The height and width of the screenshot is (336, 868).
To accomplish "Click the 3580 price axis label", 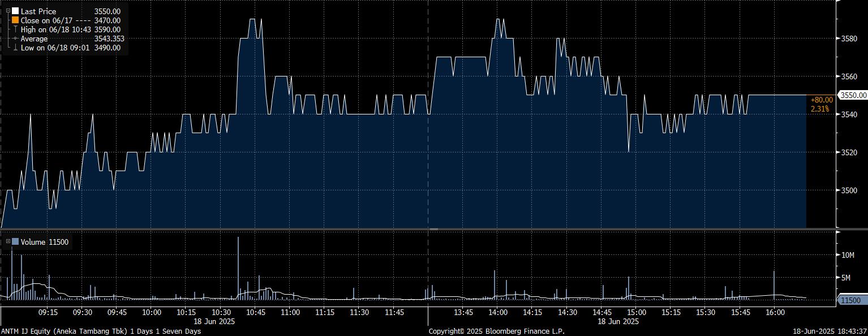I will 849,39.
